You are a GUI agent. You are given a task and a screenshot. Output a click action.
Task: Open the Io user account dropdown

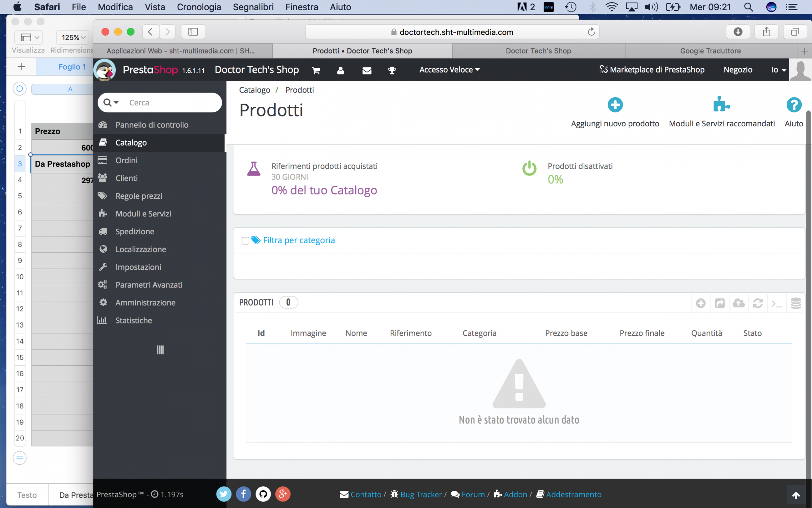coord(778,70)
